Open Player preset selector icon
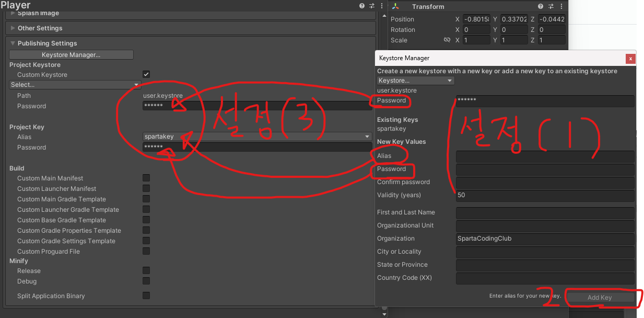The height and width of the screenshot is (318, 644). click(x=371, y=6)
